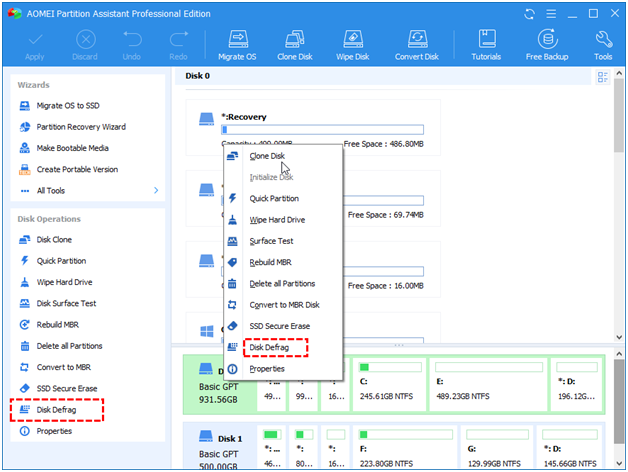This screenshot has width=628, height=472.
Task: Click the partition list scroll-down arrow
Action: click(x=619, y=337)
